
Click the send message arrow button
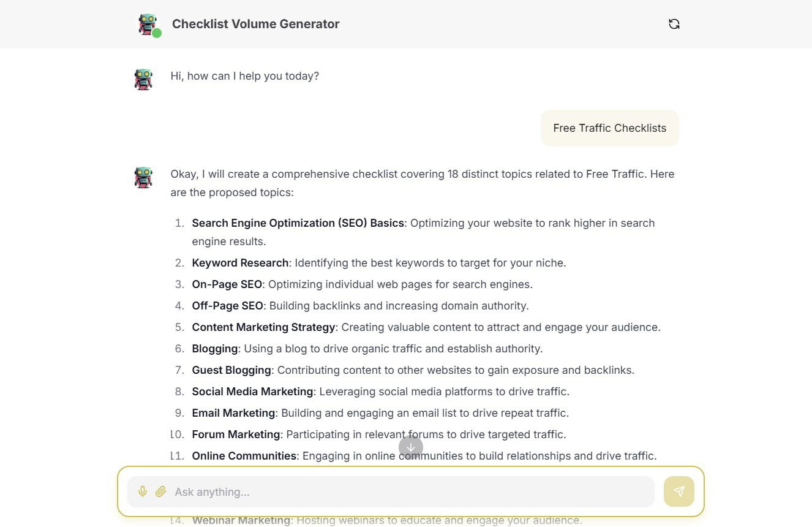[x=679, y=491]
